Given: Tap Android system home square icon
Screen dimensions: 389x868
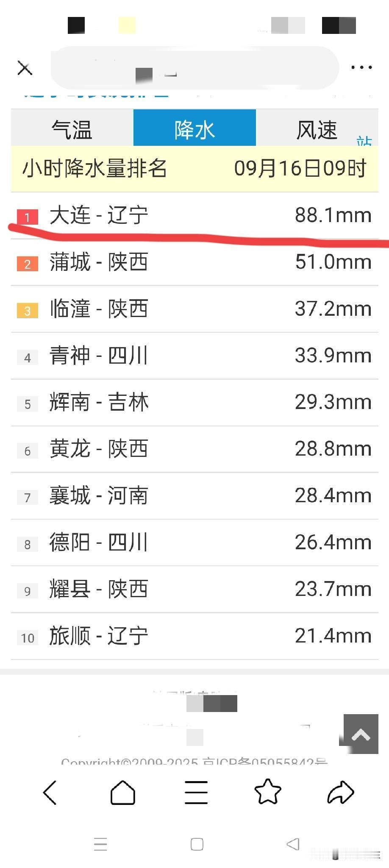Looking at the screenshot, I should 197,844.
